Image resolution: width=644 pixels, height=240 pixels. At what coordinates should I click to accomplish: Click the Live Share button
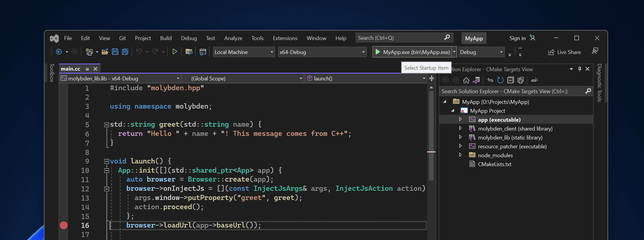tap(565, 52)
